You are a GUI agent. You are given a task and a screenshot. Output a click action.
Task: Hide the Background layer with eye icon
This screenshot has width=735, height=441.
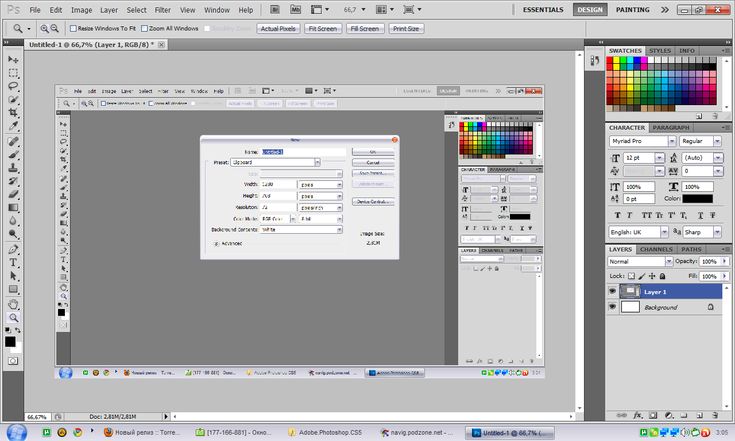click(612, 307)
